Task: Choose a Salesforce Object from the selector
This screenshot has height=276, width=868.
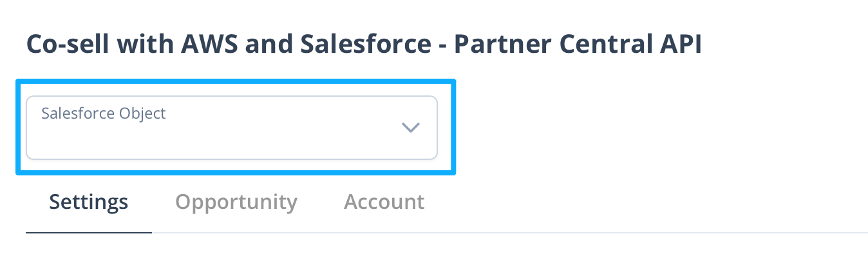Action: [x=231, y=128]
